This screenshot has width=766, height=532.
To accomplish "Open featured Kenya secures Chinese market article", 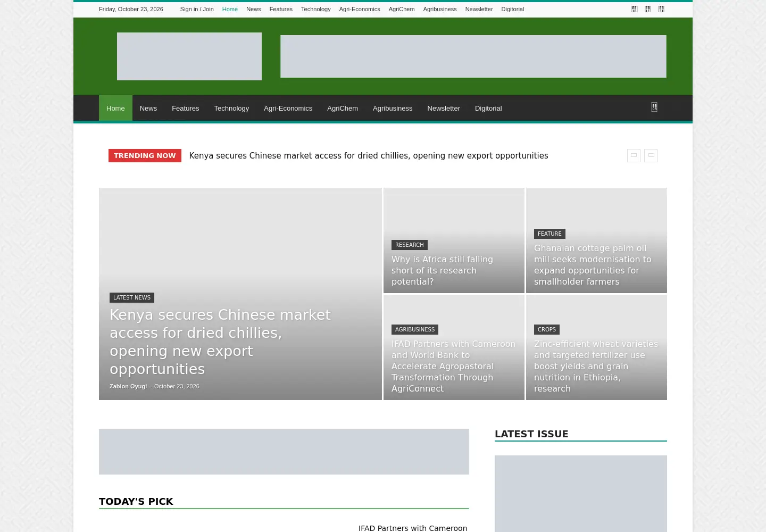I will (220, 342).
